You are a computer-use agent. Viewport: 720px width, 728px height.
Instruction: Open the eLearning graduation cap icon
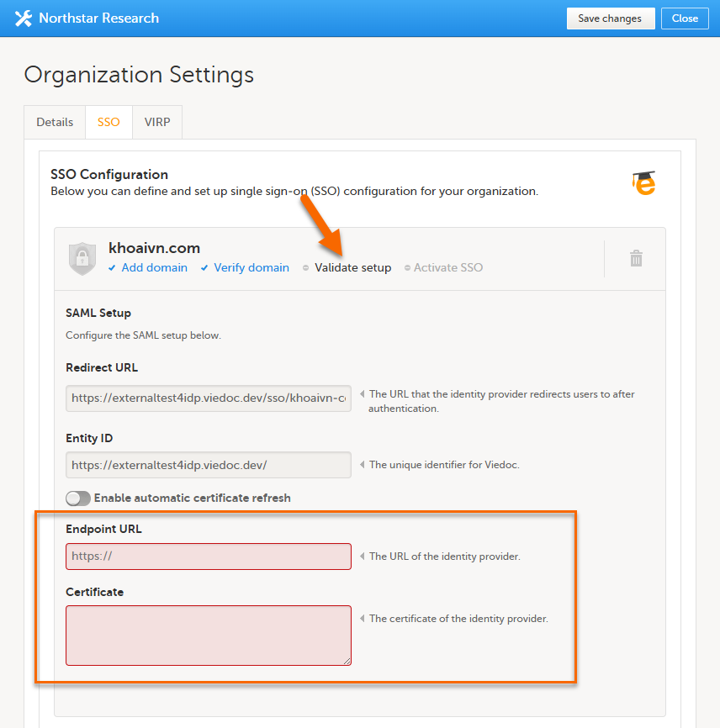(x=643, y=183)
